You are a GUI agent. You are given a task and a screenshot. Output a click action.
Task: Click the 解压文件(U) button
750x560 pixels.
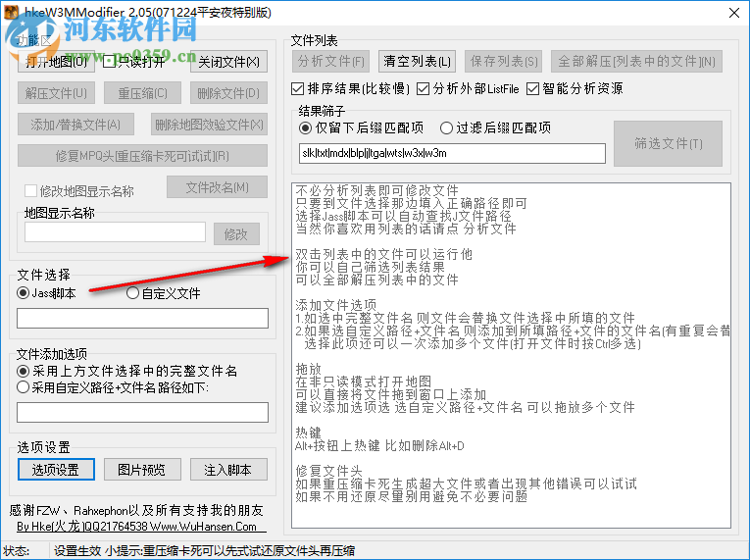click(56, 93)
